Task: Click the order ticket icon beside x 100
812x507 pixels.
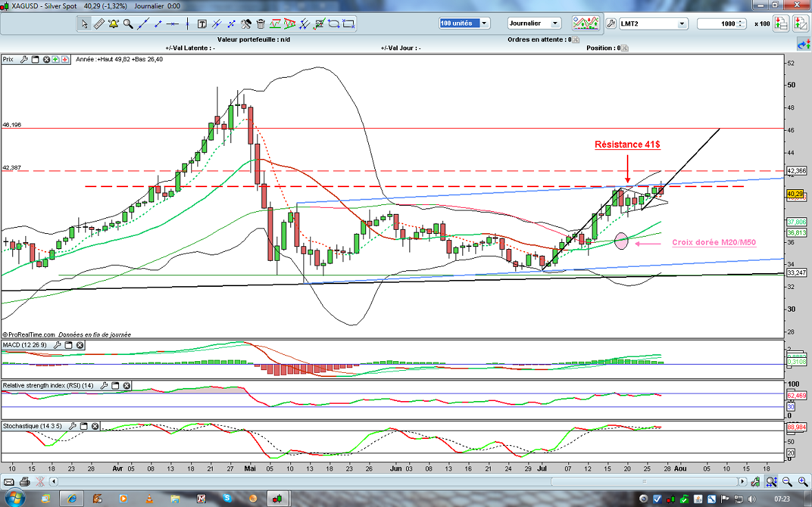Action: click(x=781, y=23)
